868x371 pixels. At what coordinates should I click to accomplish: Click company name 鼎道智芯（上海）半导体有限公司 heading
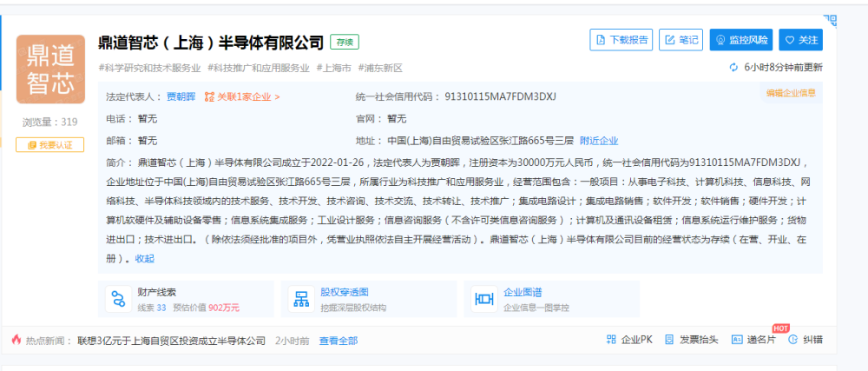point(211,42)
